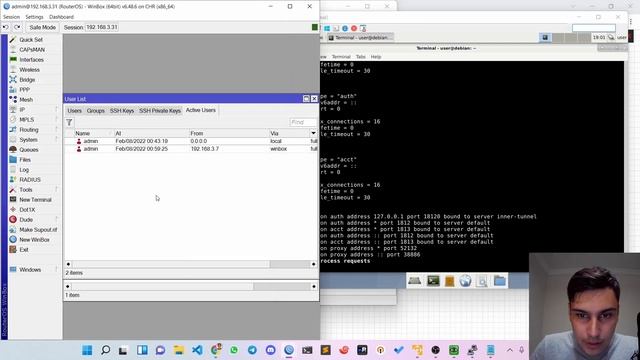Open Visual Studio Code from taskbar
This screenshot has width=640, height=360.
pyautogui.click(x=197, y=350)
